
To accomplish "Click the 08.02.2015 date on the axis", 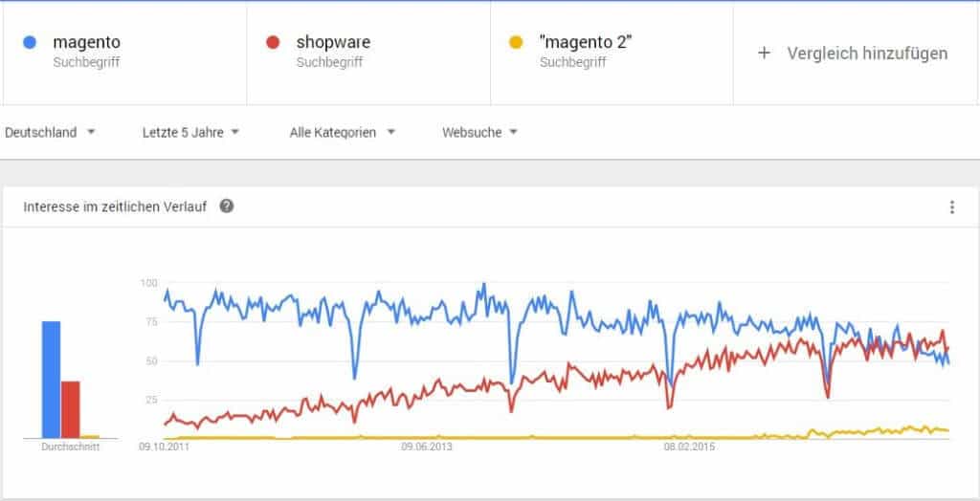I will coord(690,446).
